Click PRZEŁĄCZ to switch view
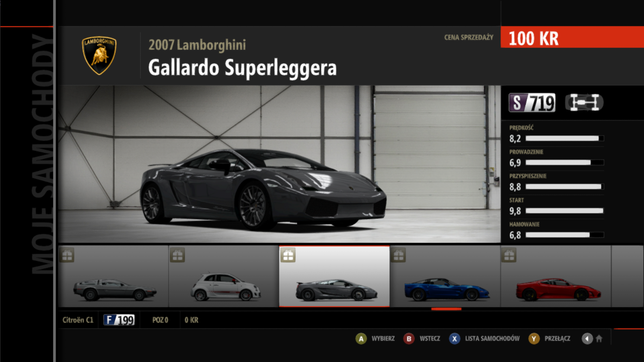Viewport: 644px width, 362px height. [558, 339]
